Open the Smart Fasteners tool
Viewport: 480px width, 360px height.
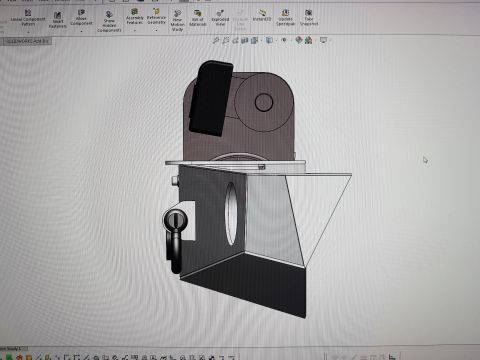pos(57,20)
